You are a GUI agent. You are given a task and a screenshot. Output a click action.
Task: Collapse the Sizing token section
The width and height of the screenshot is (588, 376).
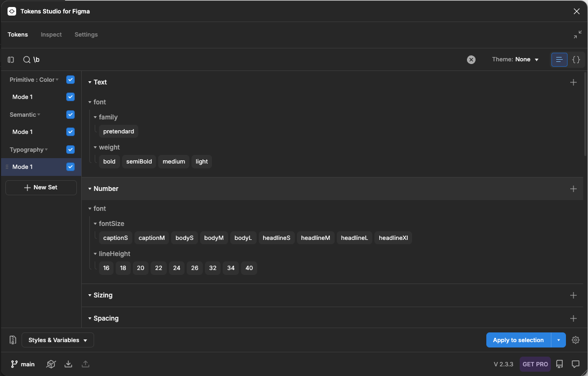click(x=90, y=295)
